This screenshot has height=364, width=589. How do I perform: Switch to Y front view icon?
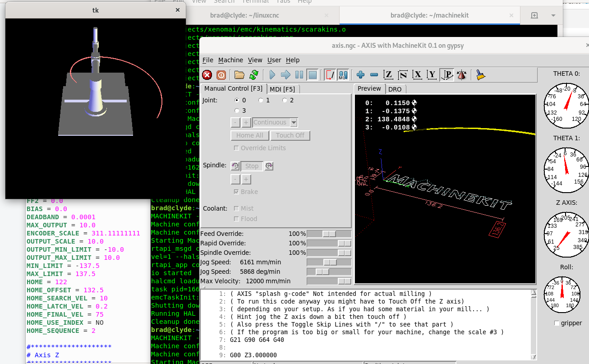click(x=432, y=75)
